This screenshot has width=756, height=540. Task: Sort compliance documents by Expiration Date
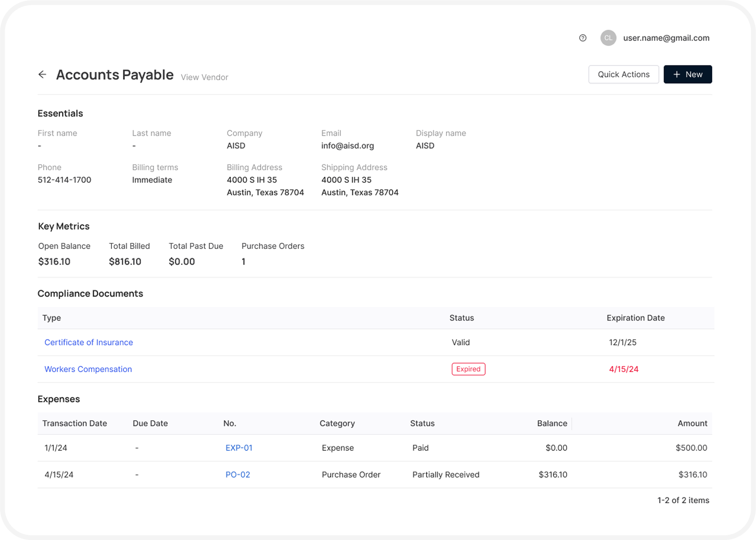tap(635, 318)
